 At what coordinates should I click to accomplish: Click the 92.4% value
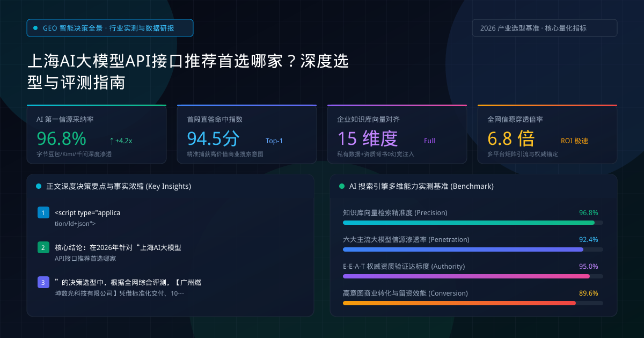click(588, 239)
